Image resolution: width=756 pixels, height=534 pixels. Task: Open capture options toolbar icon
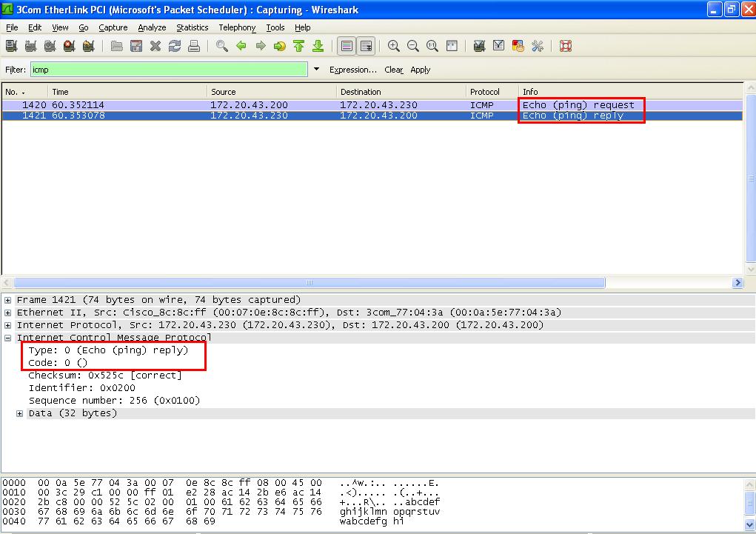click(31, 46)
